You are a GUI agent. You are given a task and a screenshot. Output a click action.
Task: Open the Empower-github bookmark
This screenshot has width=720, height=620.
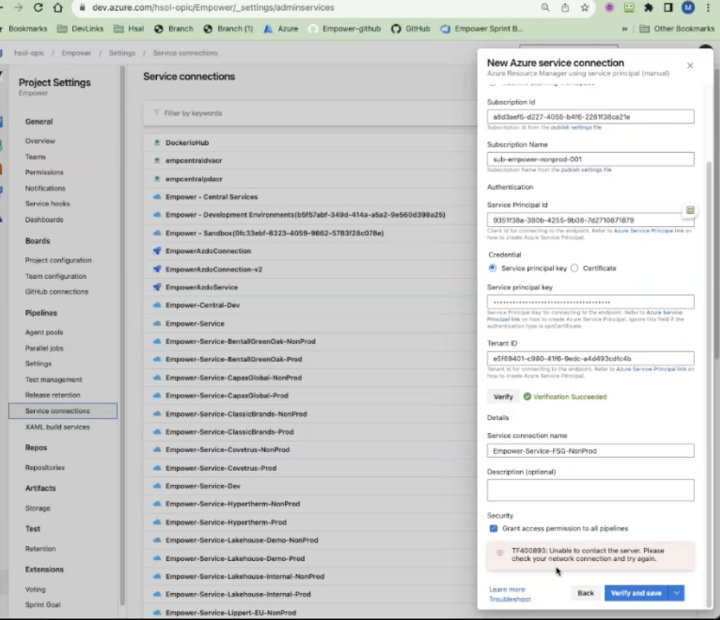[x=344, y=28]
